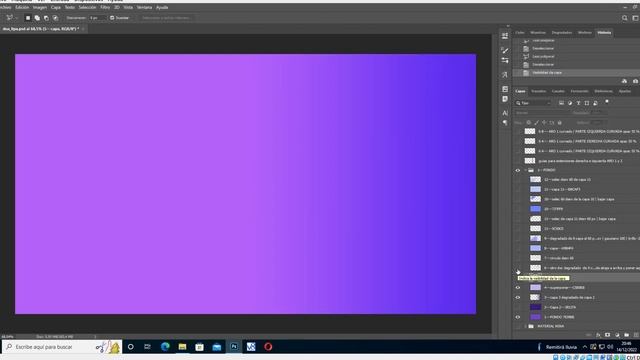Click the Desvanecer value field
This screenshot has height=360, width=640.
pos(97,18)
